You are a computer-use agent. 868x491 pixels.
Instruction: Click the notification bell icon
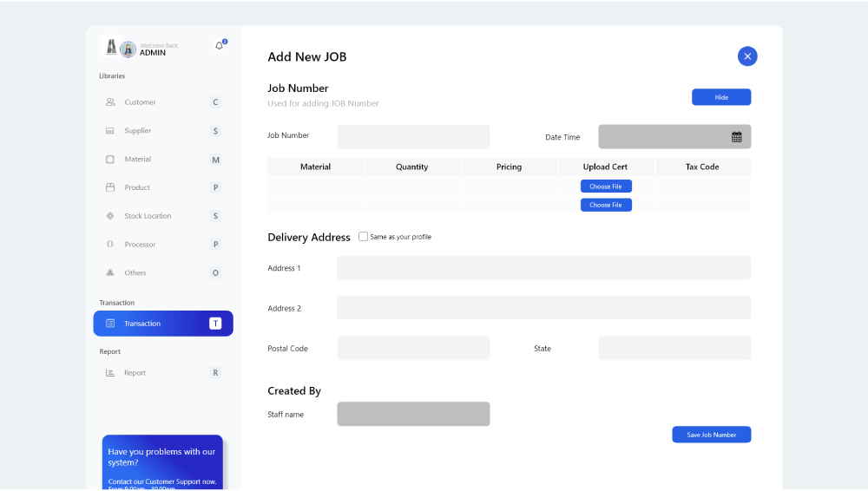coord(219,46)
